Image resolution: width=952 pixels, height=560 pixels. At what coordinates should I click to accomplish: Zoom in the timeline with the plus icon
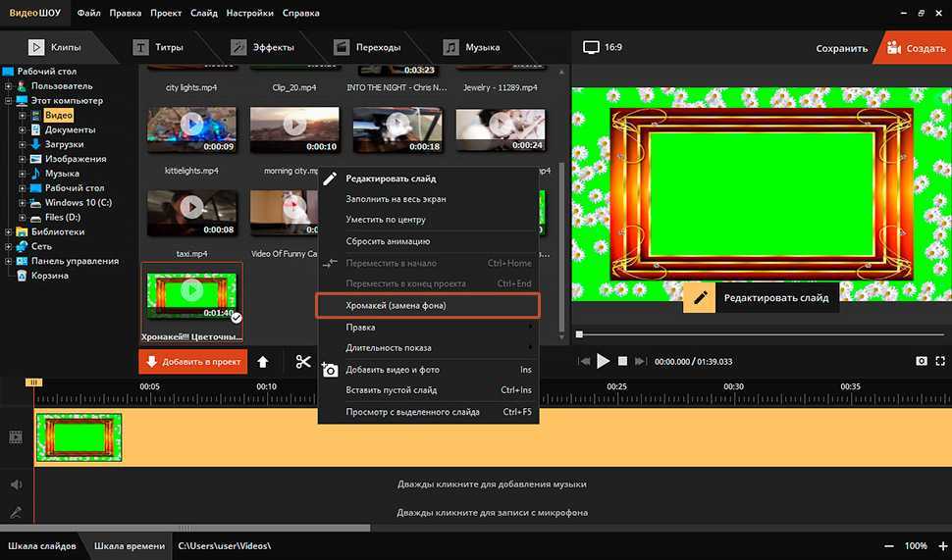[x=943, y=545]
